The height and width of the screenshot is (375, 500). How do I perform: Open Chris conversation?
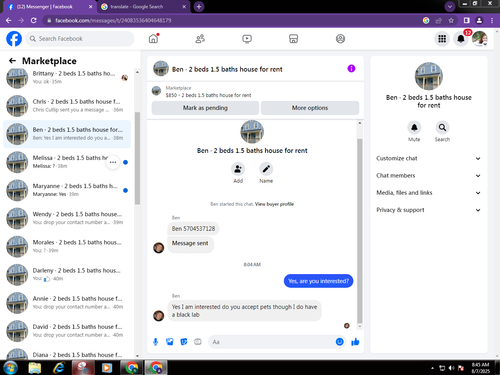(67, 106)
